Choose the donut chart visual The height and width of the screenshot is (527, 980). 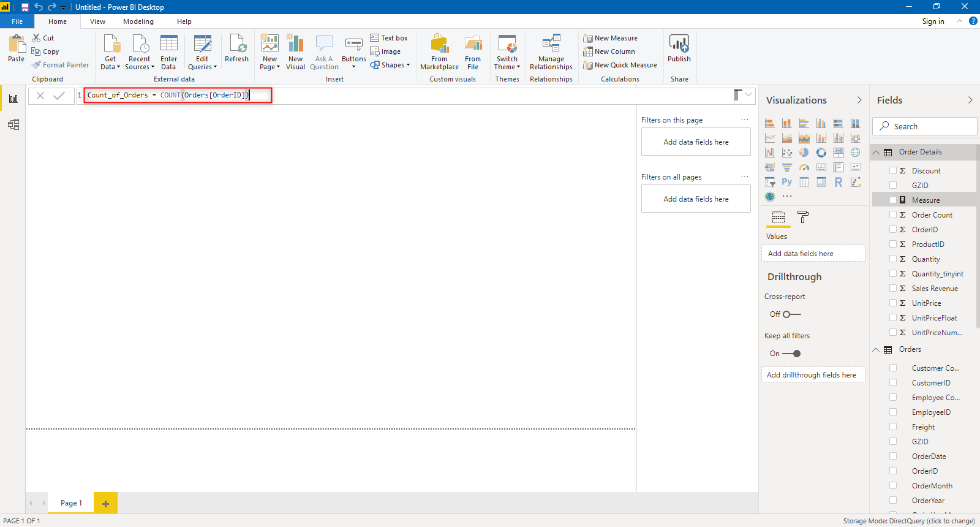[821, 153]
